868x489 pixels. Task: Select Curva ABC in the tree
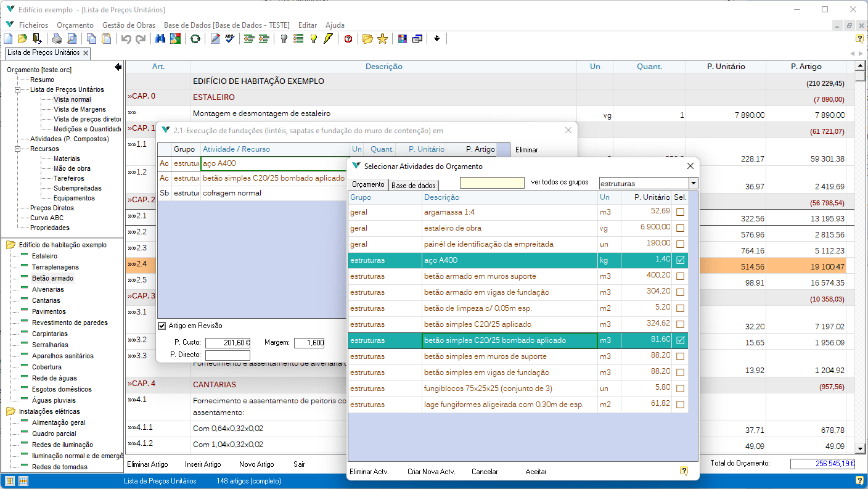coord(47,218)
